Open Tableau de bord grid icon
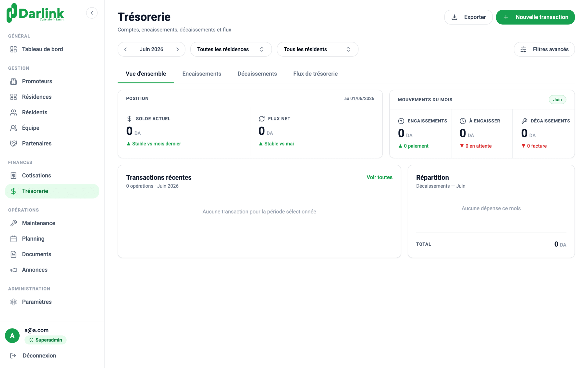The width and height of the screenshot is (588, 368). 13,49
